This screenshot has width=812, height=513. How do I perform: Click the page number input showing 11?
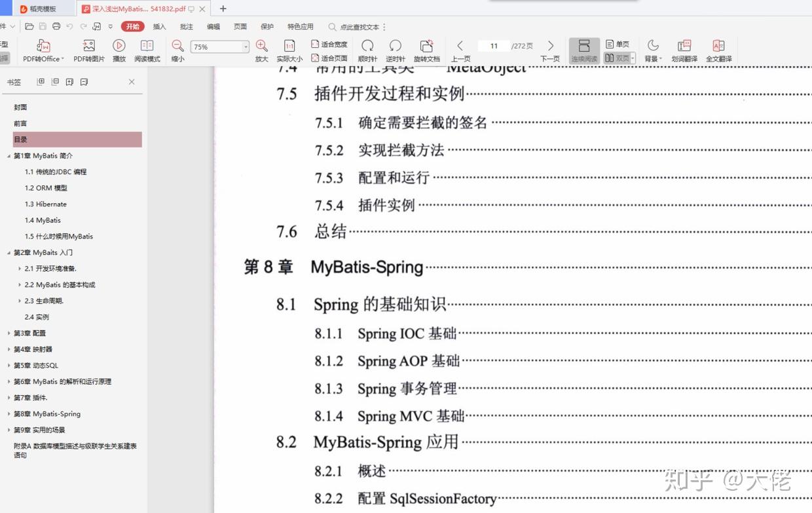pyautogui.click(x=493, y=46)
